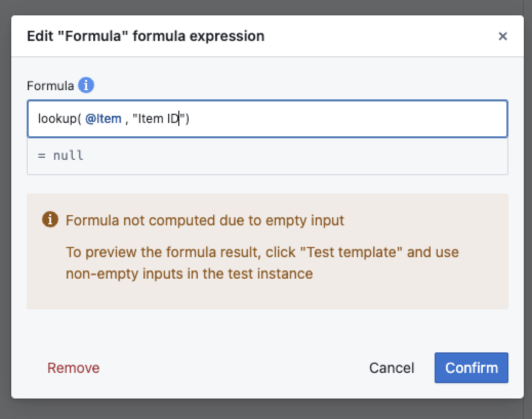Cancel editing the formula
The height and width of the screenshot is (419, 532).
click(392, 368)
